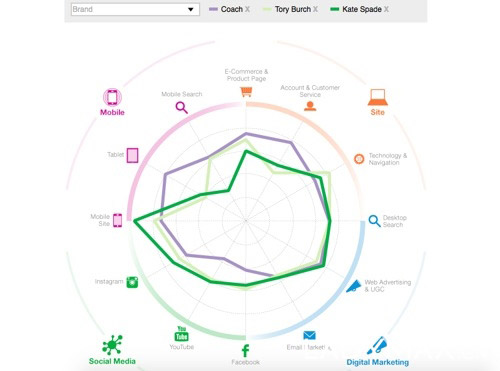Screen dimensions: 500x371
Task: Click the Coach purple legend swatch
Action: [213, 9]
